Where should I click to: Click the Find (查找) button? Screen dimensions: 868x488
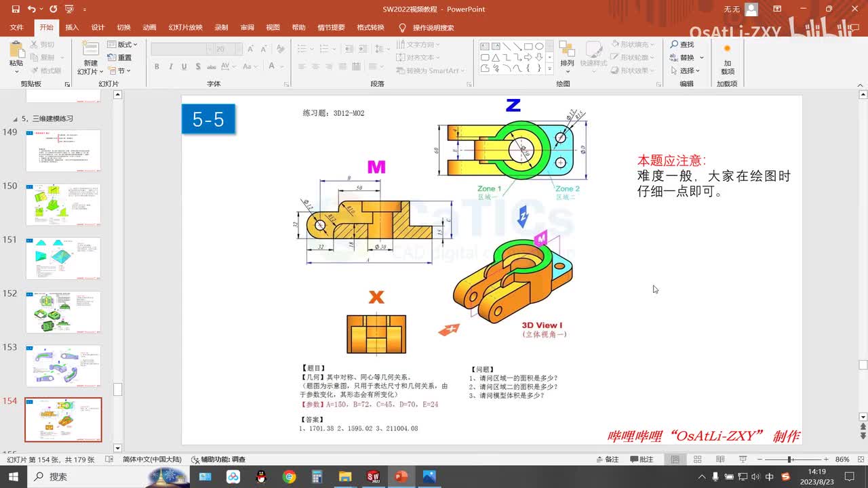pos(682,45)
